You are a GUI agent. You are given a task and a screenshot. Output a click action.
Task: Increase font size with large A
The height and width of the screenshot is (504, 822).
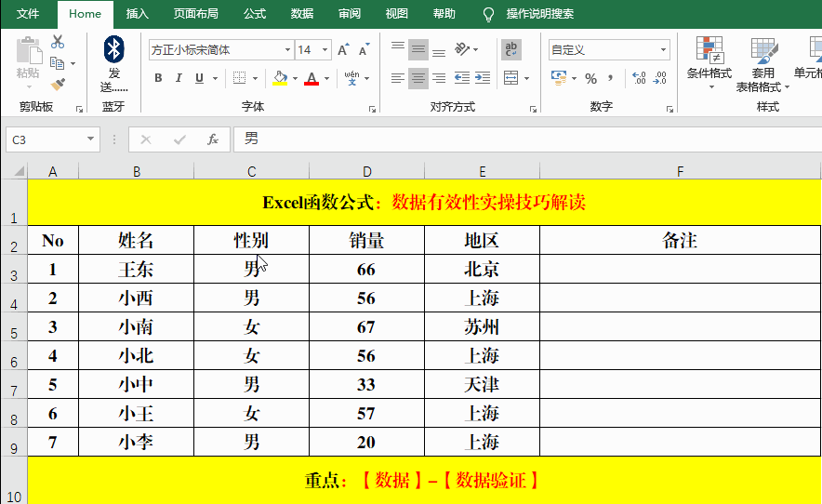343,50
